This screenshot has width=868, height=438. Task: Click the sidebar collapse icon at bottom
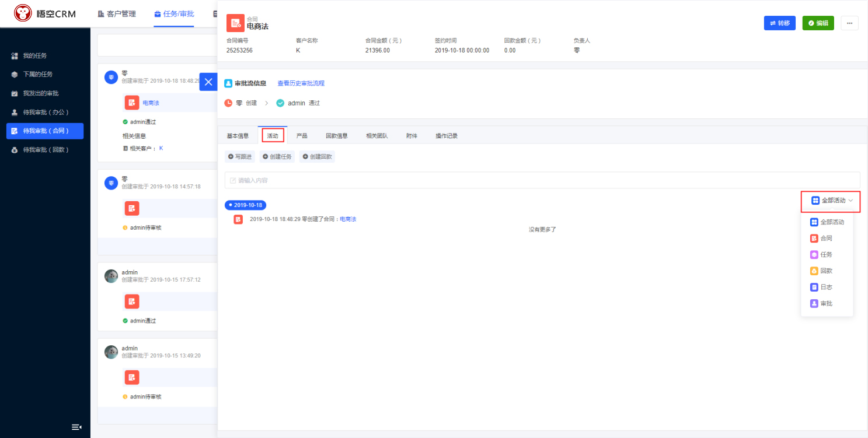point(76,427)
